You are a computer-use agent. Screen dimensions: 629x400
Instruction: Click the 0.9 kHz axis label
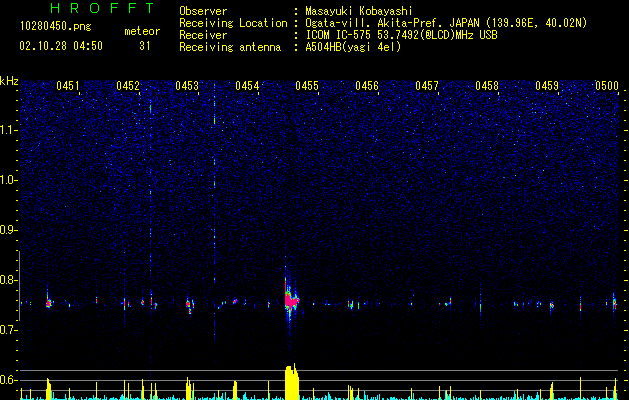(x=8, y=230)
